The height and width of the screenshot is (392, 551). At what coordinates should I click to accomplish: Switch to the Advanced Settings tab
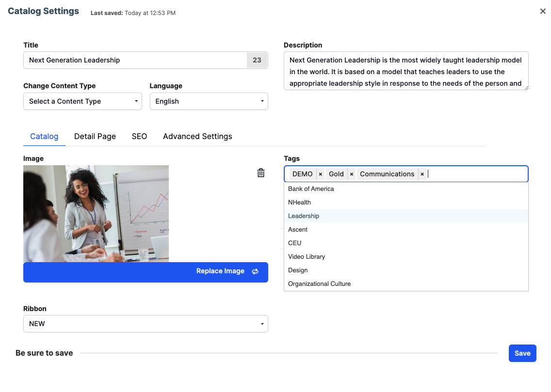tap(197, 136)
